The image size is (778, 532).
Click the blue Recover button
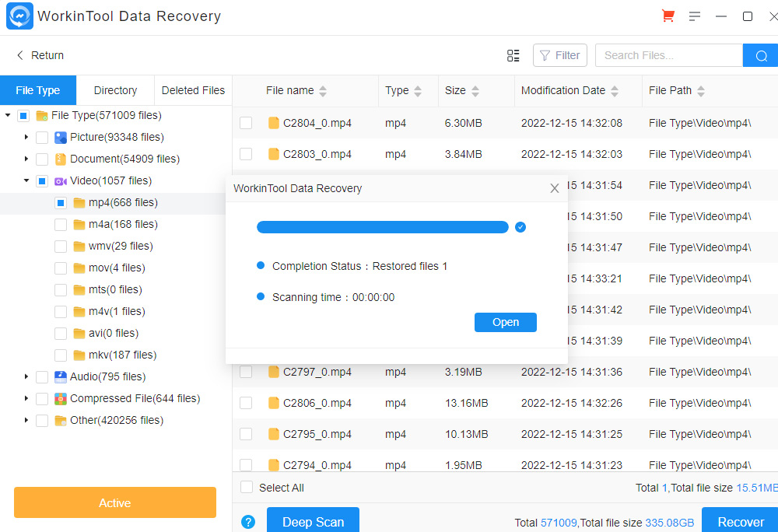tap(740, 520)
